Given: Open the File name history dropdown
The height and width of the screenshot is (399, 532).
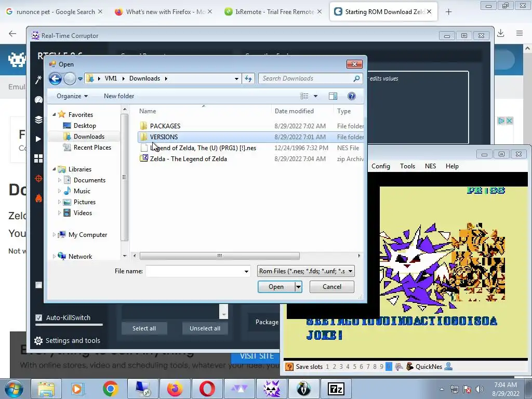Looking at the screenshot, I should [246, 271].
